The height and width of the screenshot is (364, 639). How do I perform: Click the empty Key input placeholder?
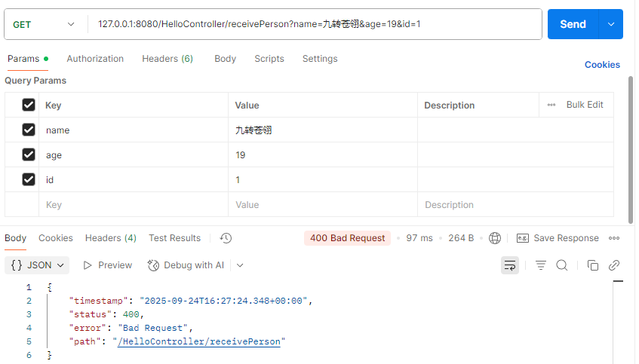[x=134, y=204]
